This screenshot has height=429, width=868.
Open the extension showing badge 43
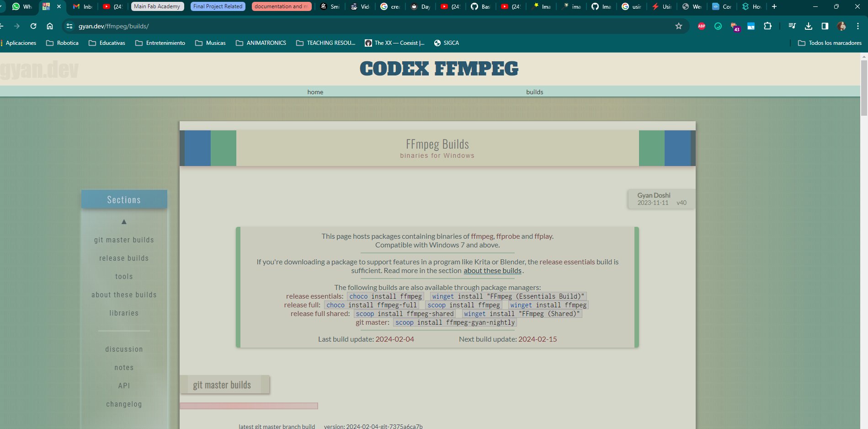(x=735, y=27)
